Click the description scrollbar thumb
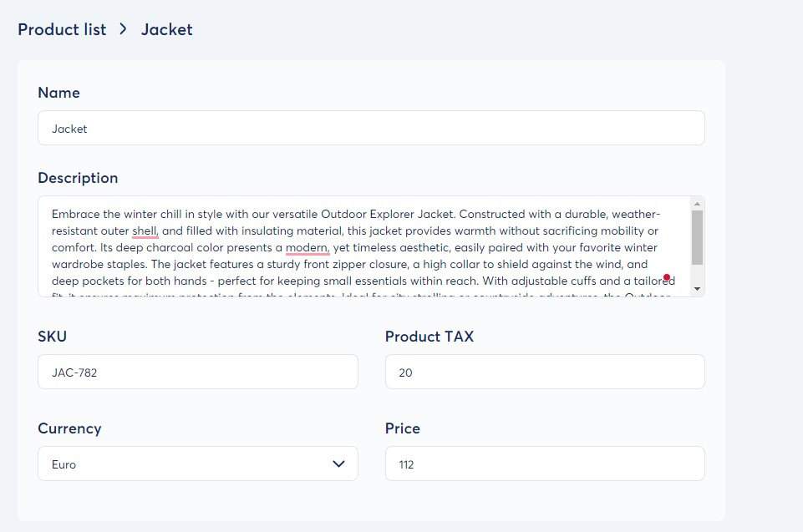The height and width of the screenshot is (532, 803). pos(697,237)
